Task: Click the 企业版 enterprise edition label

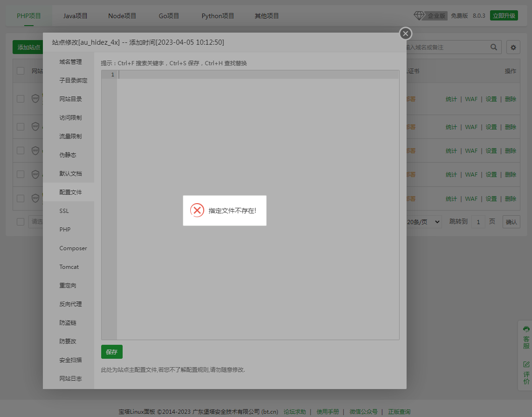Action: coord(436,15)
